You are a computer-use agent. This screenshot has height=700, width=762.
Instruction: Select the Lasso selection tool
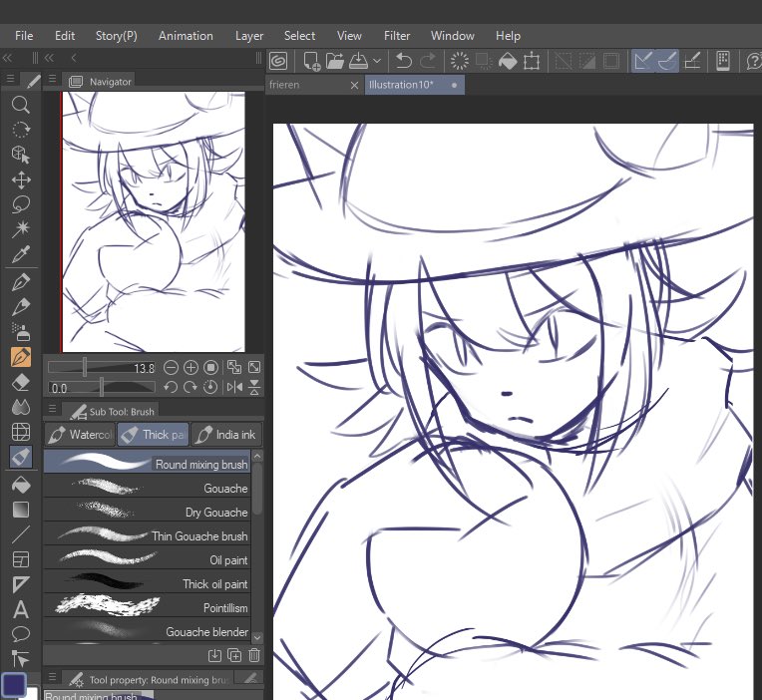(20, 204)
